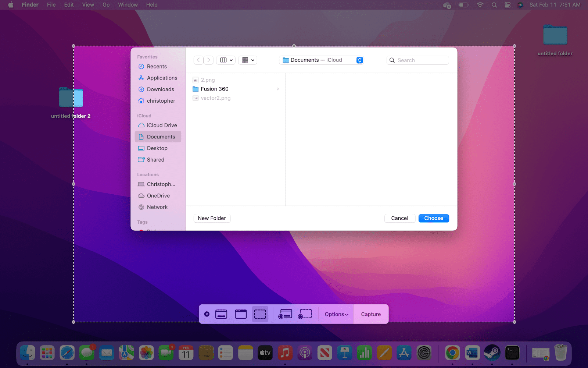Viewport: 588px width, 368px height.
Task: Open Documents — iCloud location popup
Action: pyautogui.click(x=322, y=60)
